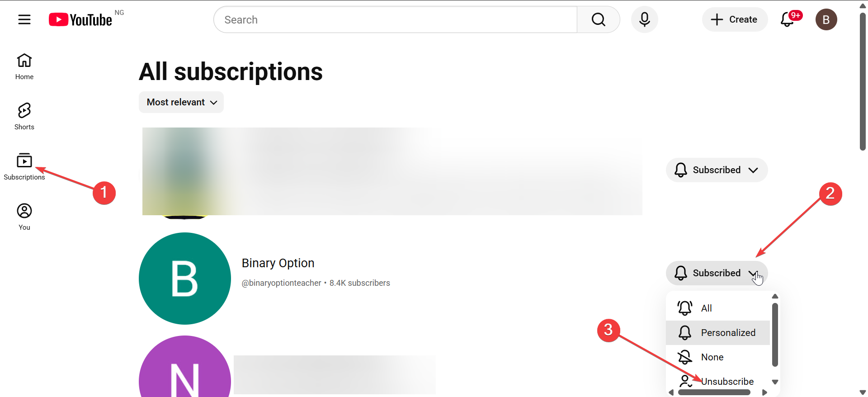Screen dimensions: 868x397
Task: Select Personalized notifications option
Action: 718,333
